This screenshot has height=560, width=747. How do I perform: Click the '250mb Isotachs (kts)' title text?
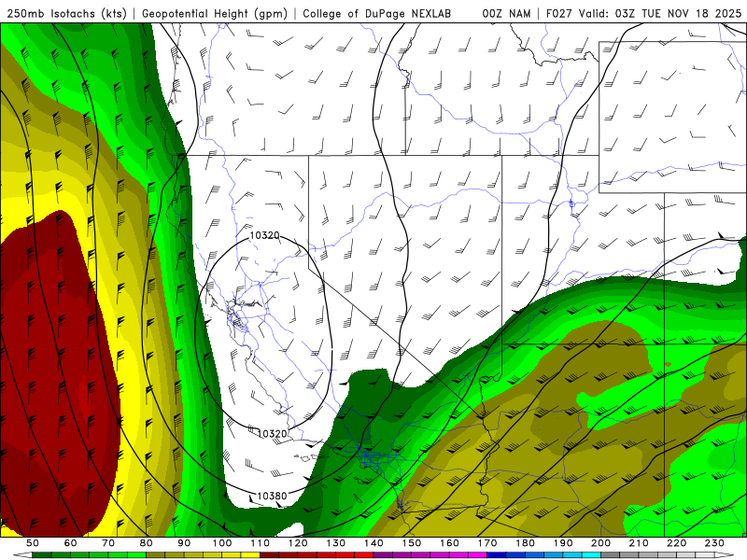pyautogui.click(x=66, y=14)
